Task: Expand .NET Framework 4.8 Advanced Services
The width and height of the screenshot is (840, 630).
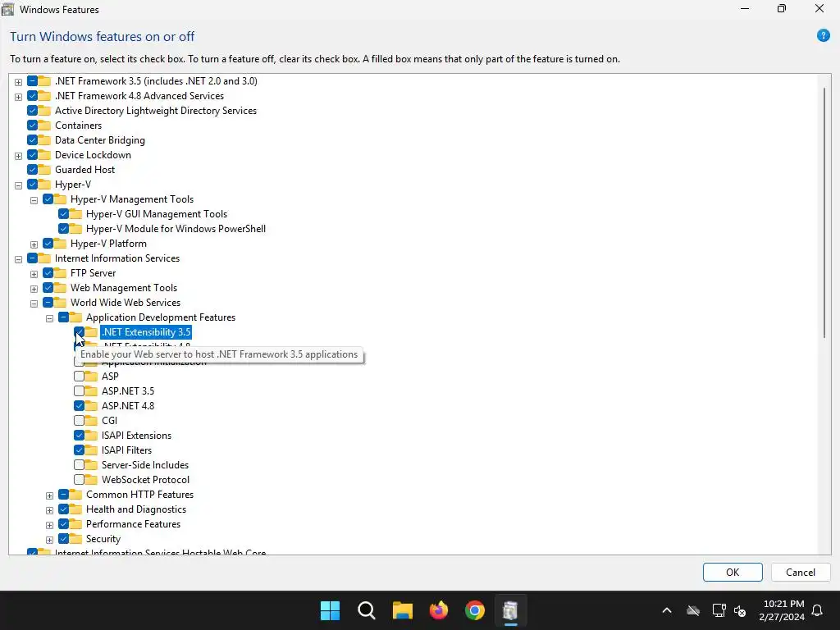Action: click(18, 97)
